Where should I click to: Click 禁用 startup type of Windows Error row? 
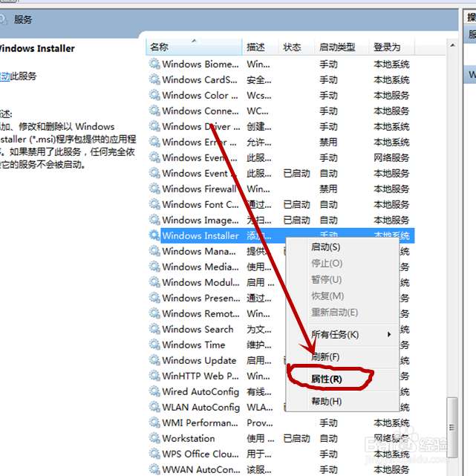328,142
